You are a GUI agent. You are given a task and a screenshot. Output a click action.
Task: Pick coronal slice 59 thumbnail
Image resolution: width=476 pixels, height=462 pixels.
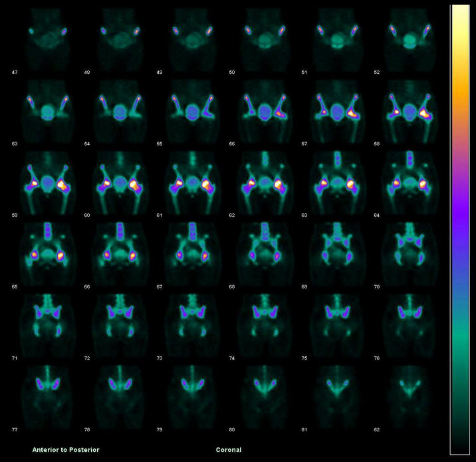[x=47, y=183]
